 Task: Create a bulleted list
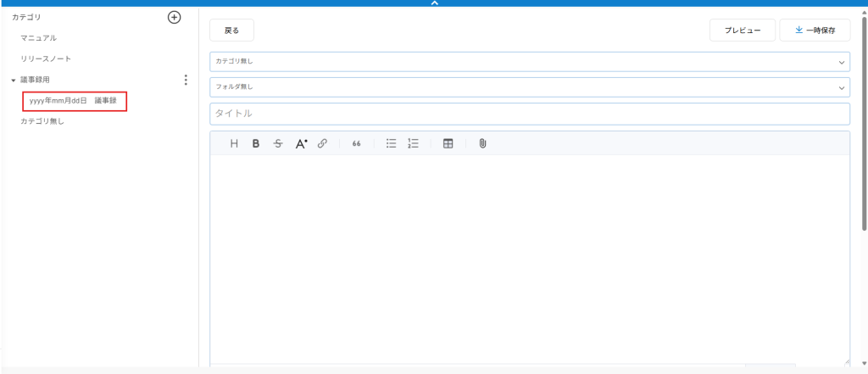(391, 144)
